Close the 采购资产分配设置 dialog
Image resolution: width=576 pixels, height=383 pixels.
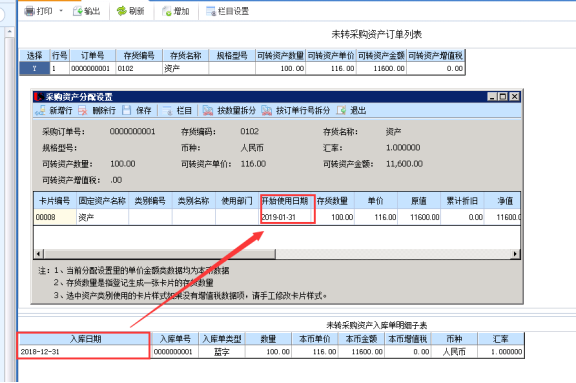(515, 97)
